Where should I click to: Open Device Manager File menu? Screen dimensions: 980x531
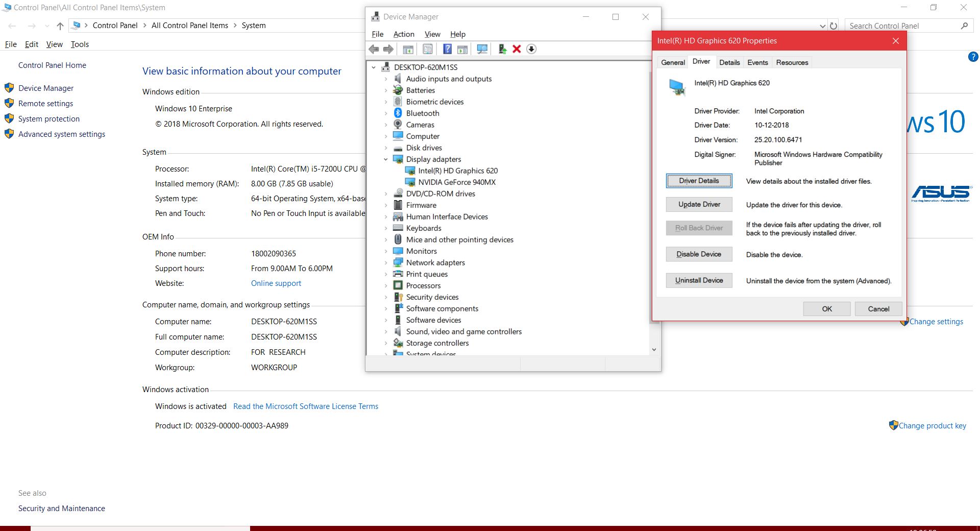click(378, 34)
